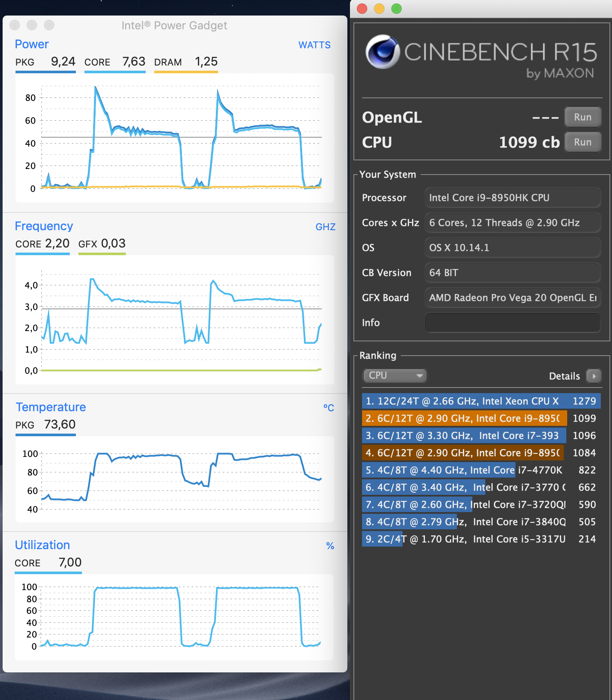Select ranking row 4 with score 1084
The width and height of the screenshot is (612, 700).
click(x=481, y=453)
